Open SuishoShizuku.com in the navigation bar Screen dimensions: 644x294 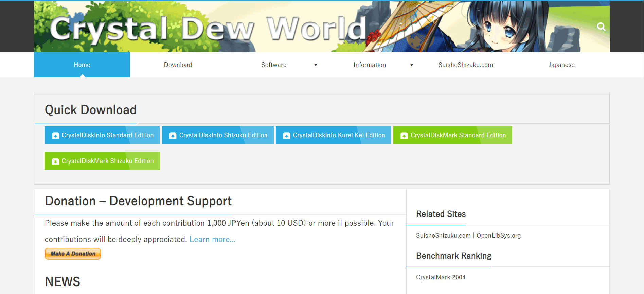point(466,65)
